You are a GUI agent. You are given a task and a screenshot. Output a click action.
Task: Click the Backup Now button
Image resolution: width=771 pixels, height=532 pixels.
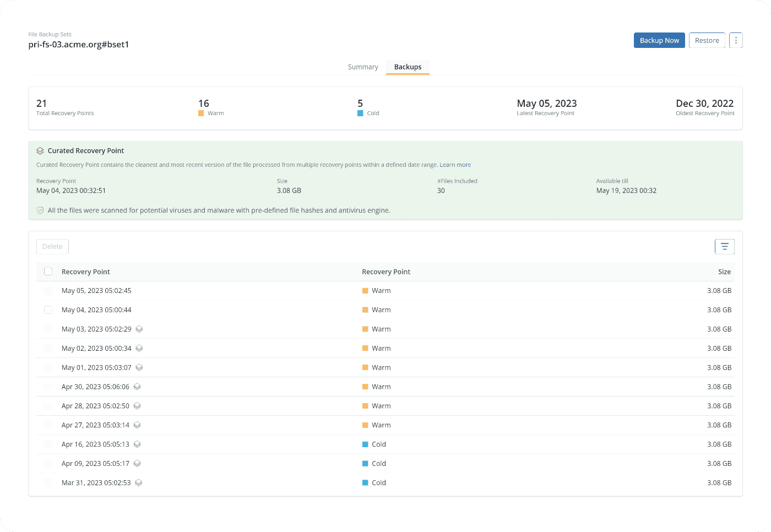[x=659, y=40]
